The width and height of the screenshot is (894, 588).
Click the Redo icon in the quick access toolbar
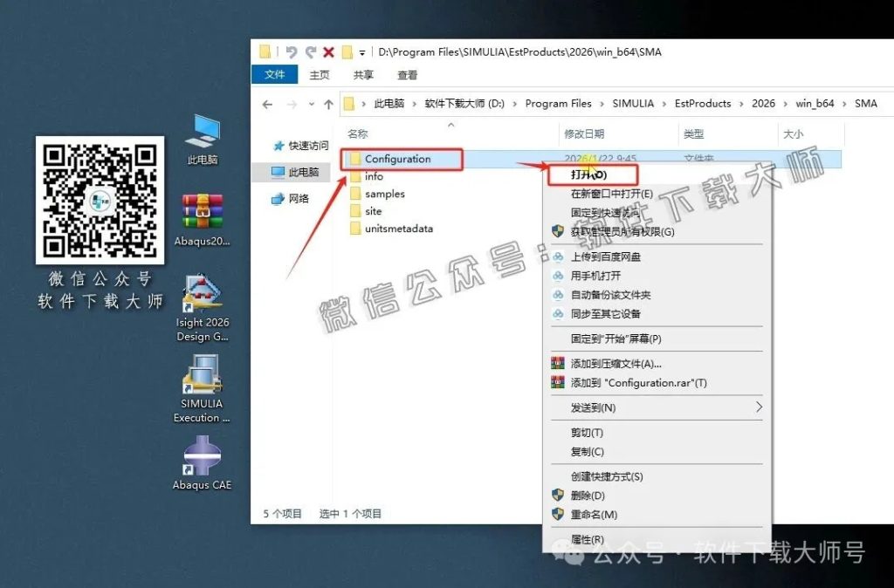pyautogui.click(x=310, y=51)
